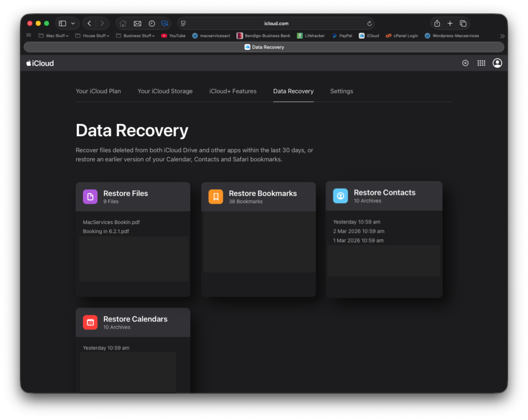Open the iCloud apps grid launcher
This screenshot has height=420, width=528.
(481, 63)
